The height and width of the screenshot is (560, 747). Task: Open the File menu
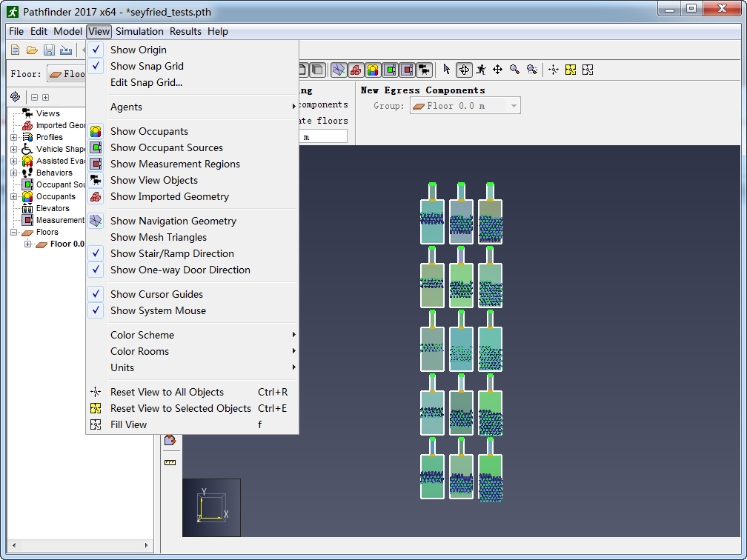(16, 31)
